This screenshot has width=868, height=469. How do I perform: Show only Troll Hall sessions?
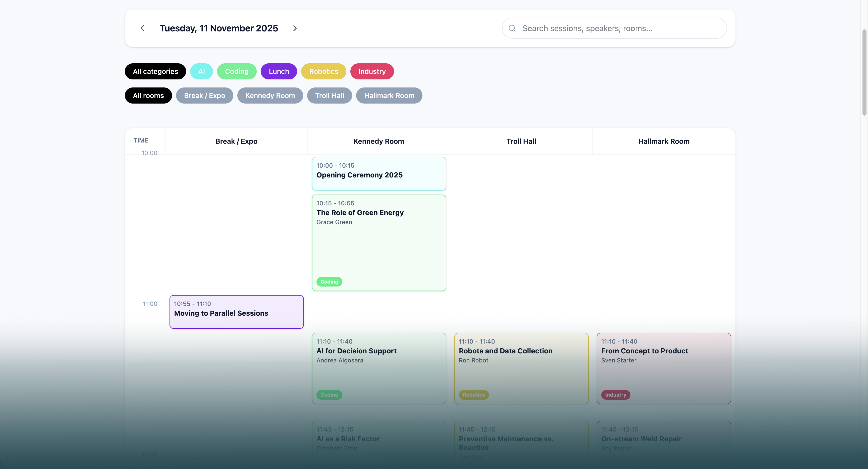click(x=329, y=96)
